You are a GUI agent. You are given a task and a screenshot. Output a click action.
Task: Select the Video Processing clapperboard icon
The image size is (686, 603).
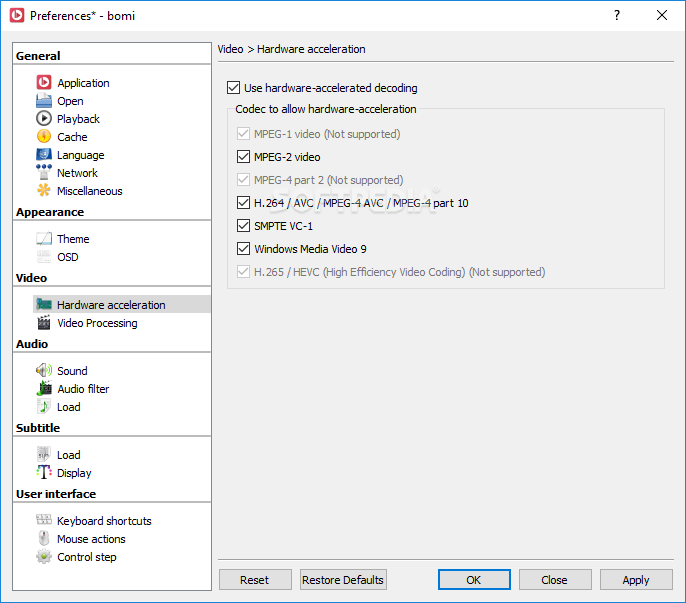44,323
